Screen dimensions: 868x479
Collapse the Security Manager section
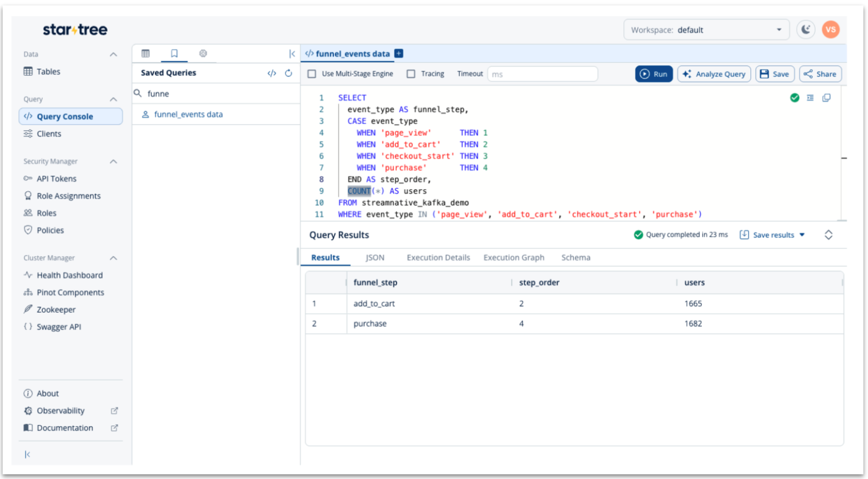[114, 161]
